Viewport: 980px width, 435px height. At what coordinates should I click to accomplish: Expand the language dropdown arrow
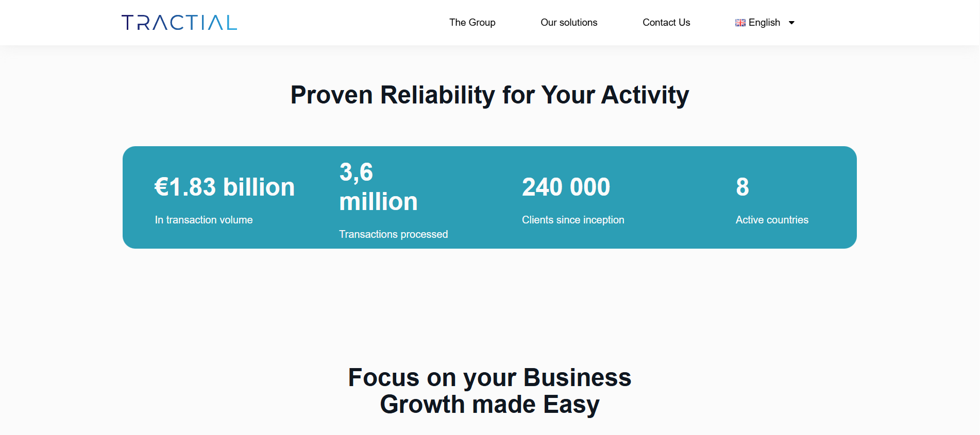click(x=792, y=23)
